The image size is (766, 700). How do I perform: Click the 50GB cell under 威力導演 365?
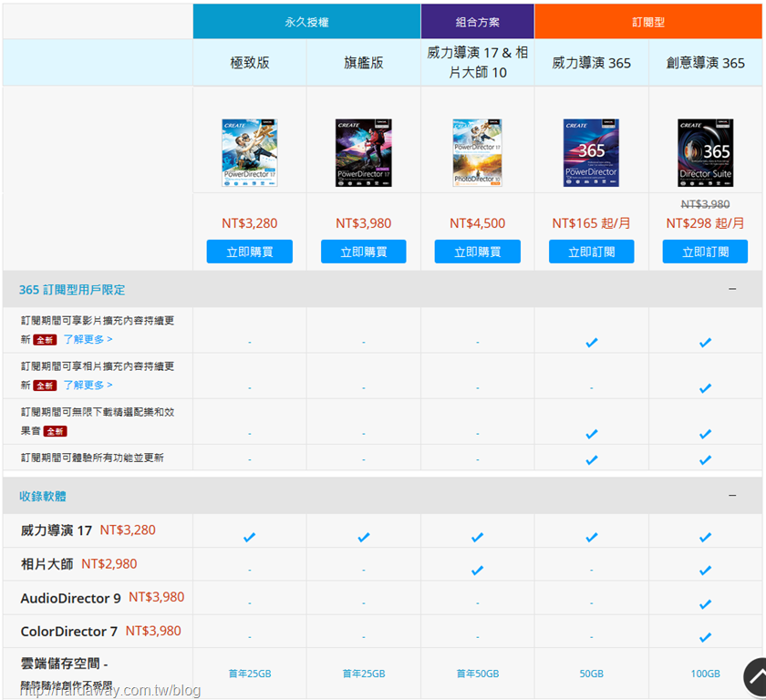pyautogui.click(x=591, y=674)
